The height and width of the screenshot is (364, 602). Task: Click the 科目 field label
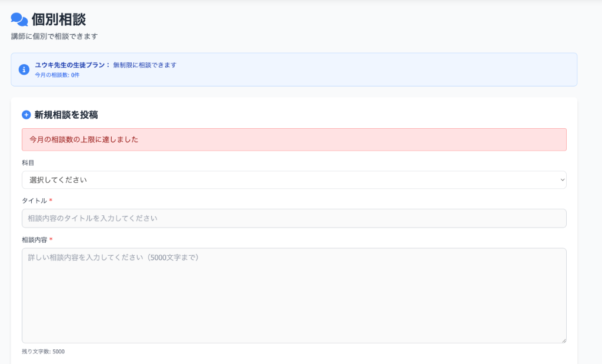click(28, 163)
